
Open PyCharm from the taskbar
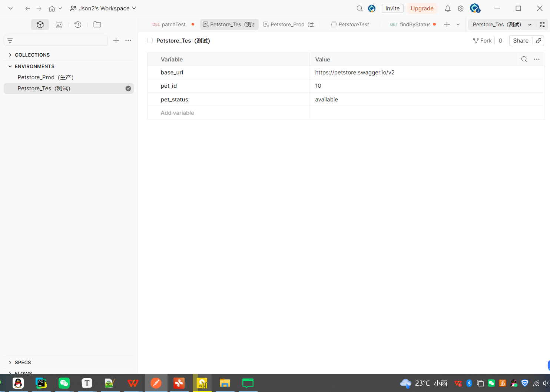pyautogui.click(x=41, y=383)
